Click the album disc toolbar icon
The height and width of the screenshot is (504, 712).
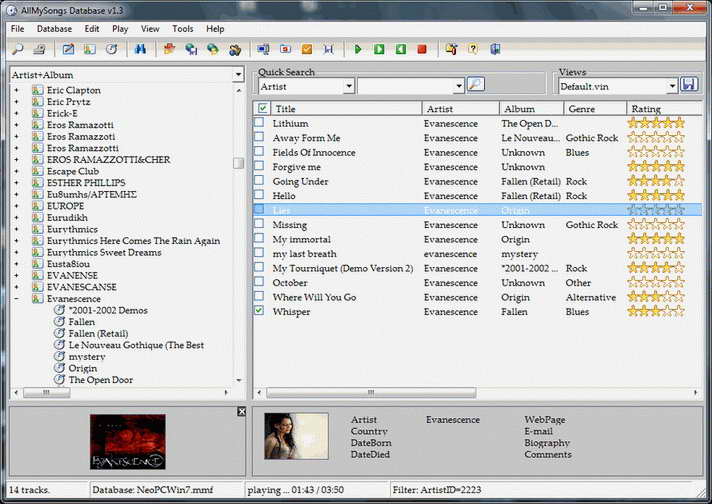(111, 49)
